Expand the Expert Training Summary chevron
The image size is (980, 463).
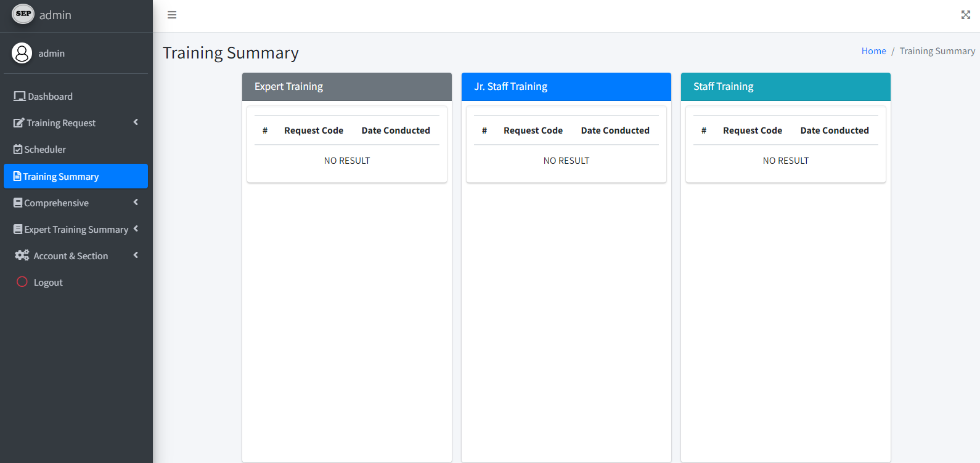tap(136, 229)
